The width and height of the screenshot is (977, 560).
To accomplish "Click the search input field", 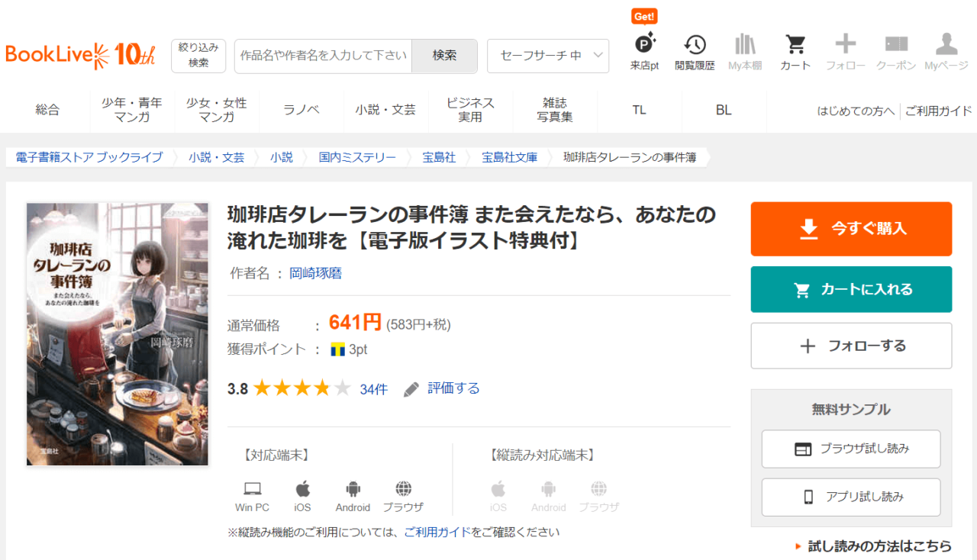I will pos(323,56).
